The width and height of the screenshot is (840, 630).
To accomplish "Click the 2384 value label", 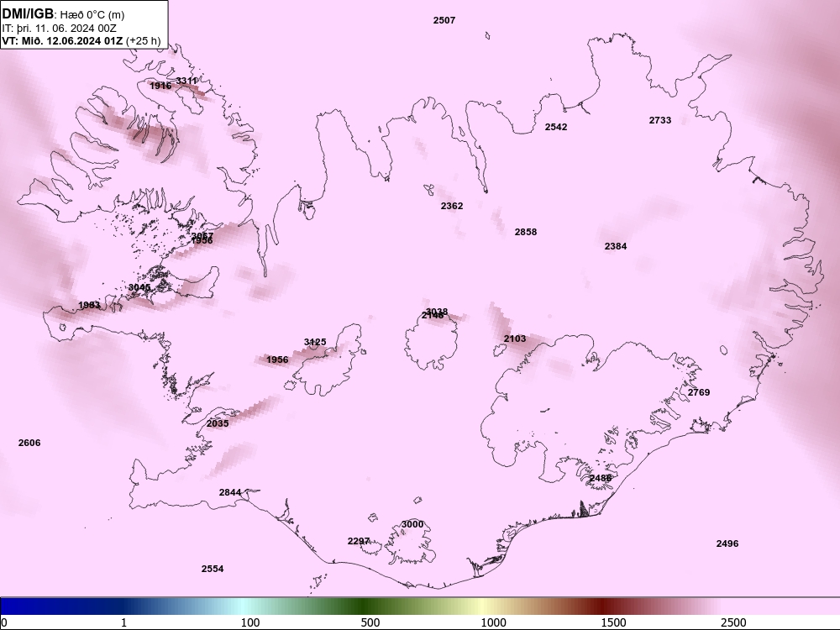I will click(x=616, y=246).
